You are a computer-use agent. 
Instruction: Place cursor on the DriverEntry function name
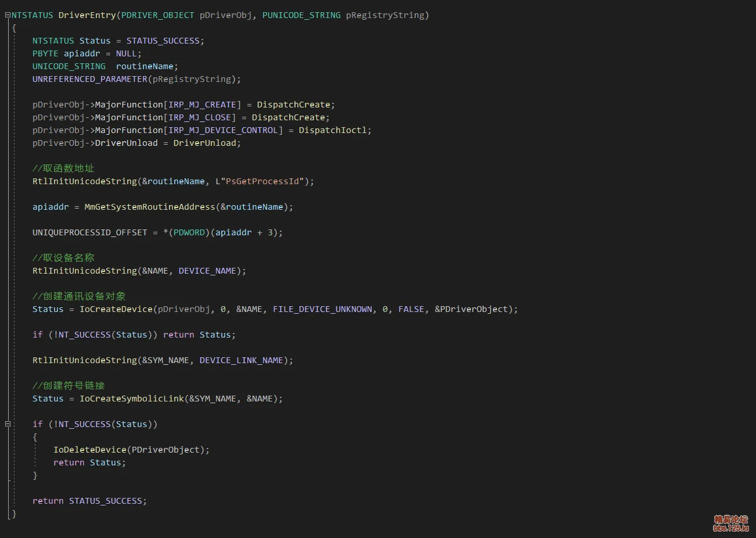(x=87, y=15)
